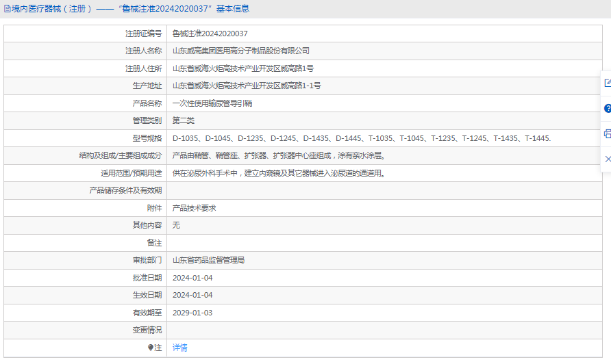Viewport: 611px width, 364px height.
Task: Select product name 一次性使用输尿管导引鞘
Action: tap(212, 103)
